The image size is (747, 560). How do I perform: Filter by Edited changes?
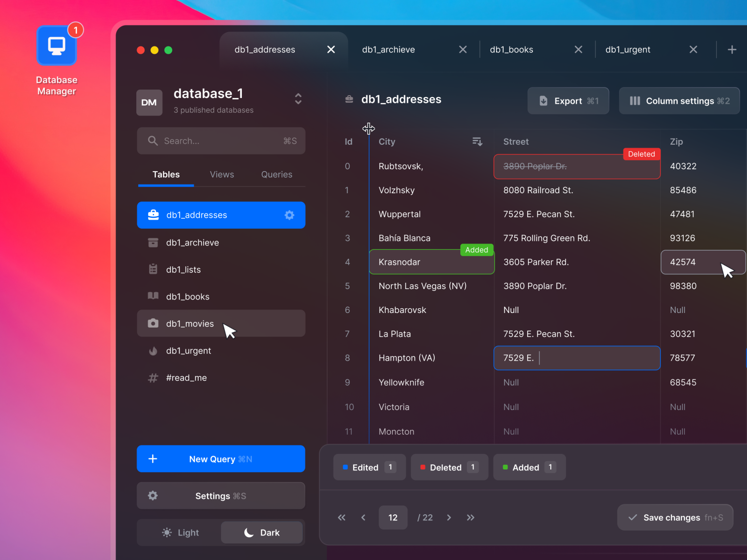(369, 468)
